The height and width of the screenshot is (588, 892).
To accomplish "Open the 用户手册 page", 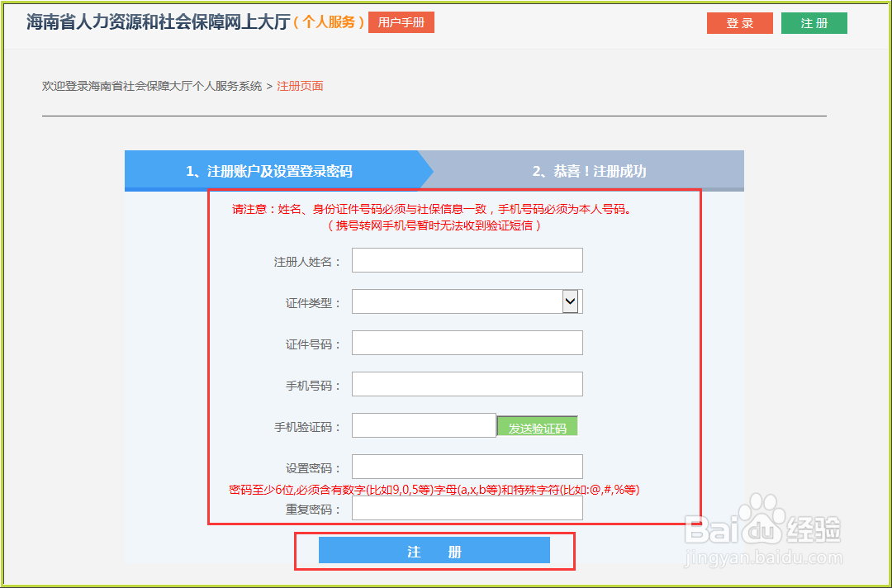I will click(401, 22).
